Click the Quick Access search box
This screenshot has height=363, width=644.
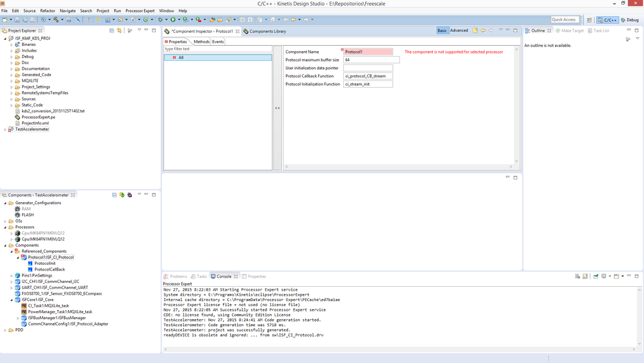pos(565,19)
